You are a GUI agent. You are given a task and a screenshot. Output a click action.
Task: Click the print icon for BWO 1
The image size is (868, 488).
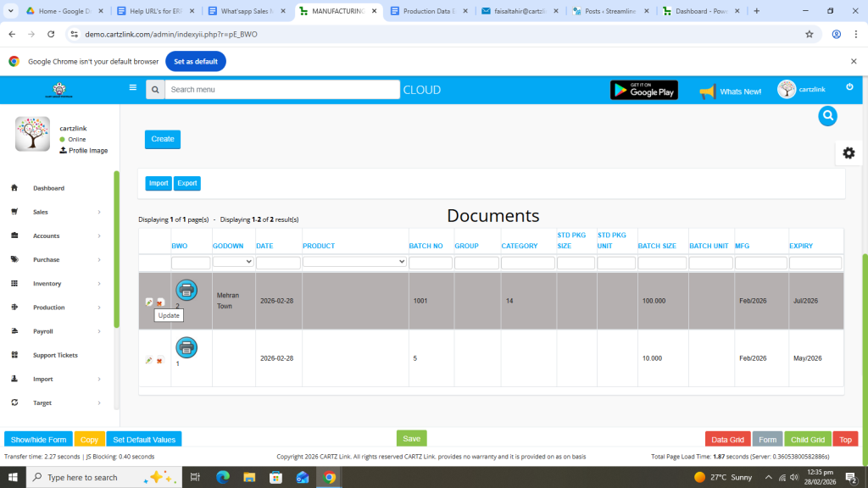[186, 347]
